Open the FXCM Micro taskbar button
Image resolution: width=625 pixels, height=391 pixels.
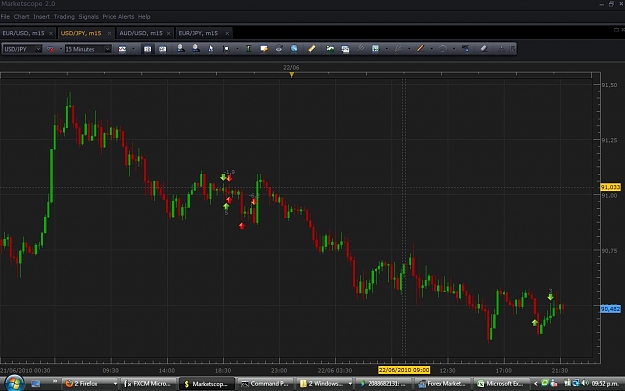(x=149, y=383)
